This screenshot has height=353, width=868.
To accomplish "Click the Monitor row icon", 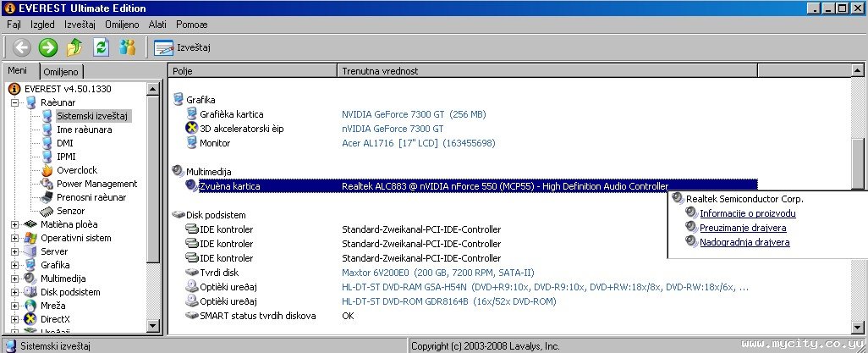I will point(191,143).
